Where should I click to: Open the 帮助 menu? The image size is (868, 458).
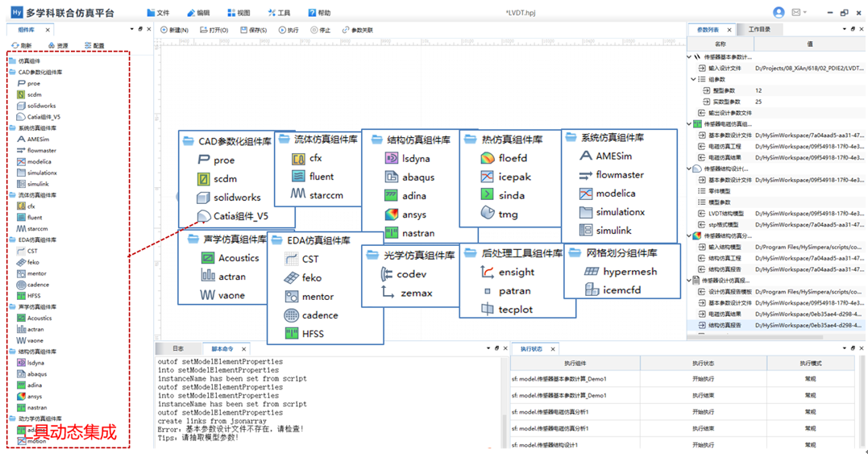[319, 13]
